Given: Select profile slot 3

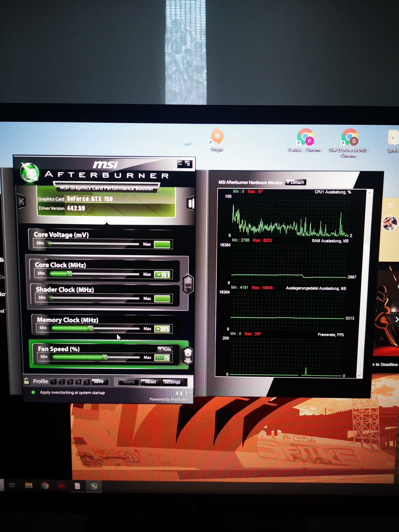Looking at the screenshot, I should click(70, 381).
